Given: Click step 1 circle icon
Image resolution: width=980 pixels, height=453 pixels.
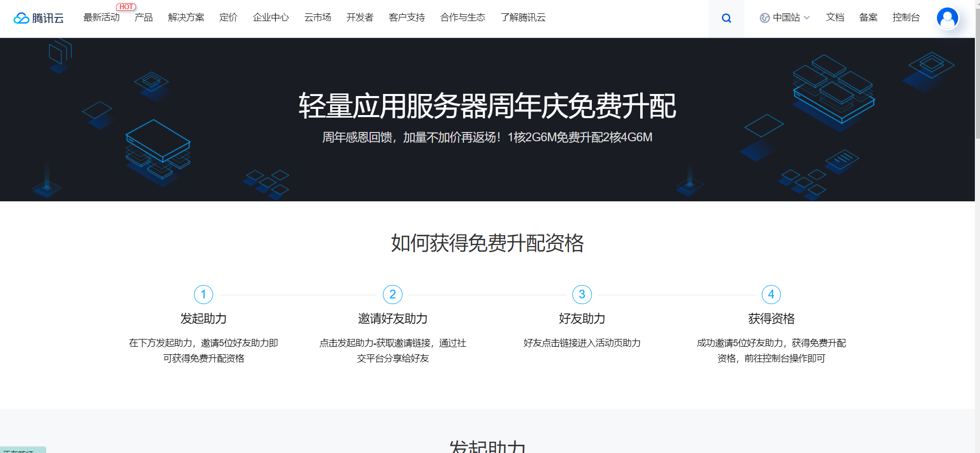Looking at the screenshot, I should click(x=203, y=294).
